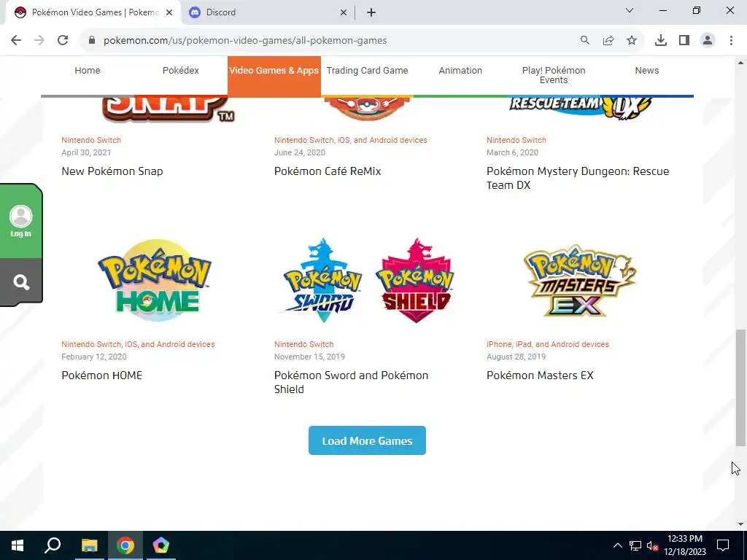The height and width of the screenshot is (560, 747).
Task: Open Chrome downloads
Action: pyautogui.click(x=661, y=41)
